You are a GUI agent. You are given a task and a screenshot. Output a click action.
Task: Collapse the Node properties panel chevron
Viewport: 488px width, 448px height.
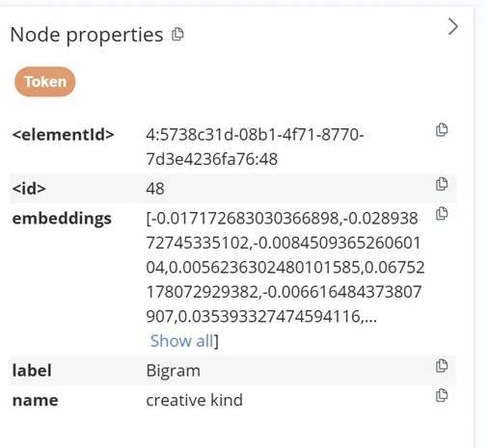coord(453,27)
